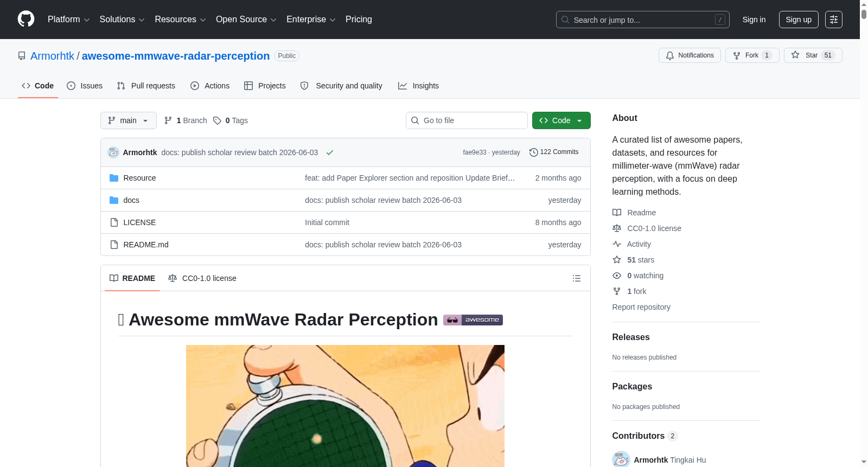868x467 pixels.
Task: Expand the Open Source menu
Action: click(246, 20)
